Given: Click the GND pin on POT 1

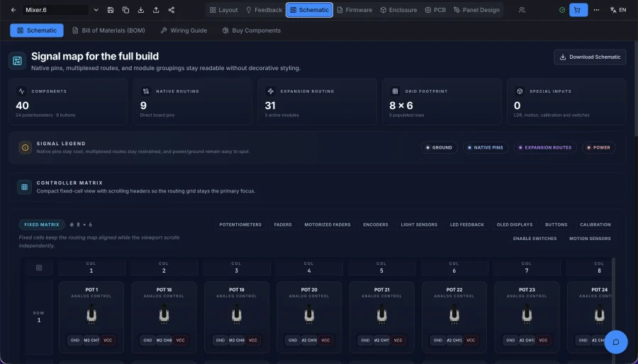Looking at the screenshot, I should 75,340.
